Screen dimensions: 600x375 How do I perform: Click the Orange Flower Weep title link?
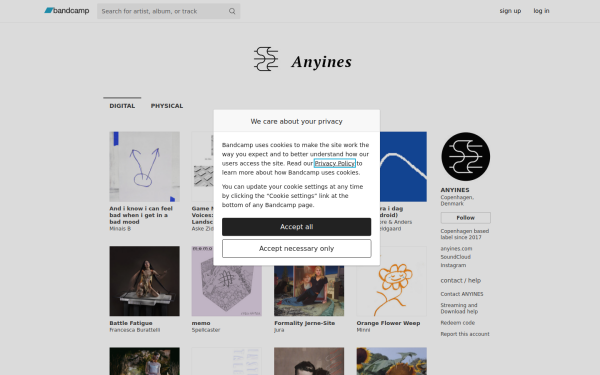(388, 323)
